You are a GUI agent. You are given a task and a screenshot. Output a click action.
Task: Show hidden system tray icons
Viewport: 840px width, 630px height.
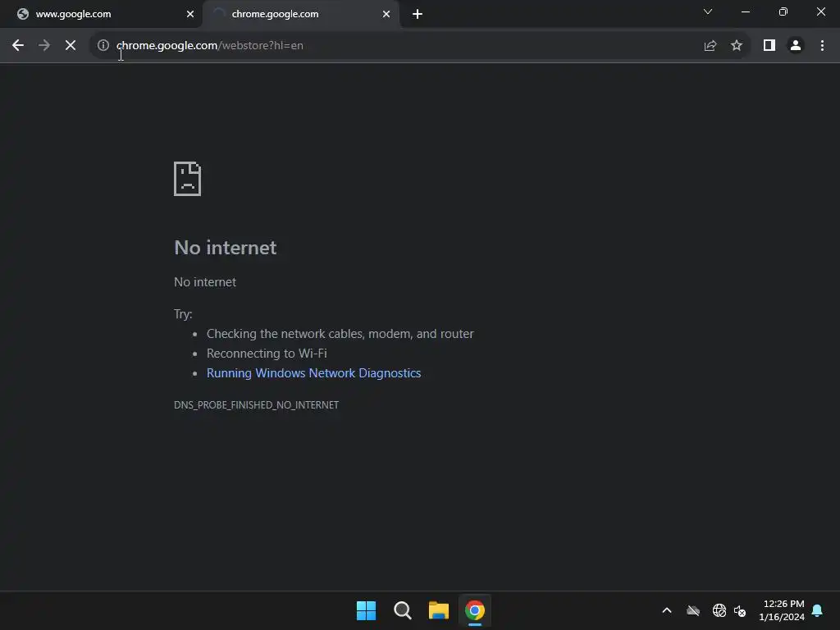click(x=667, y=610)
